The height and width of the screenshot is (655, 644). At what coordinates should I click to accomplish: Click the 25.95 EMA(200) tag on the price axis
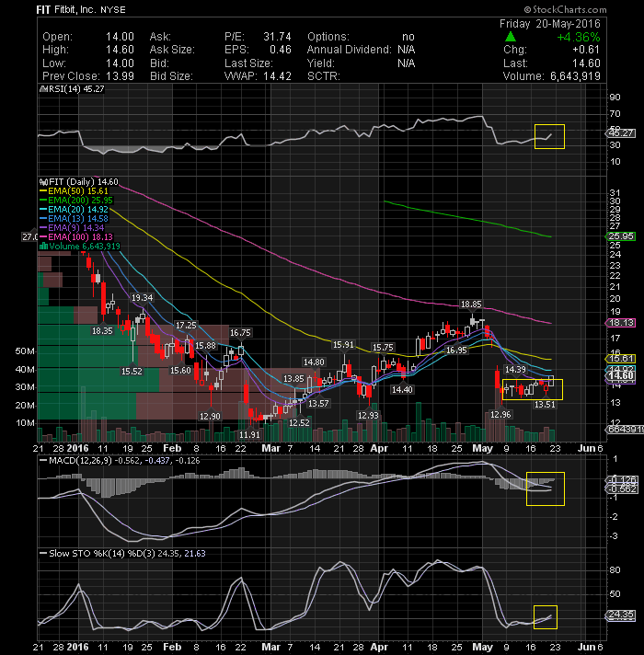620,236
